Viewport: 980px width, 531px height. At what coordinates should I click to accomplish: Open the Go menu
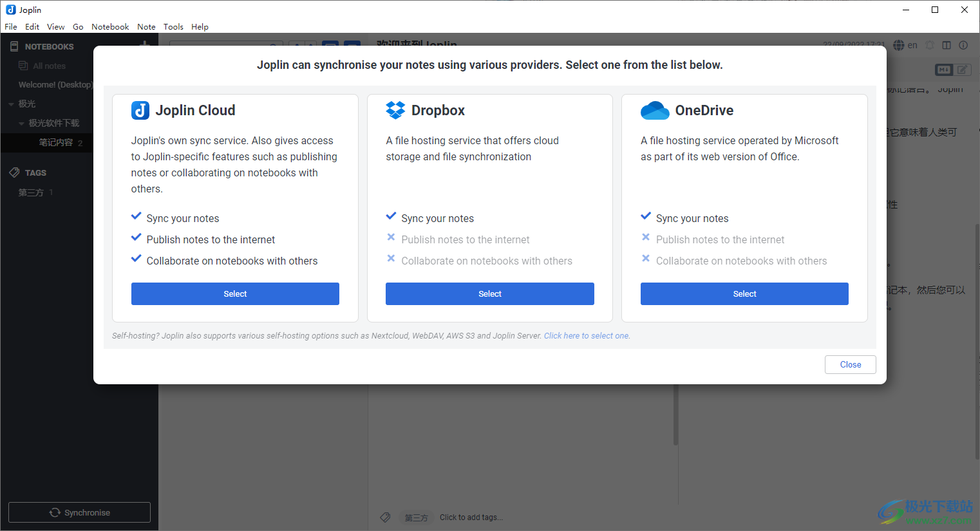click(x=78, y=26)
